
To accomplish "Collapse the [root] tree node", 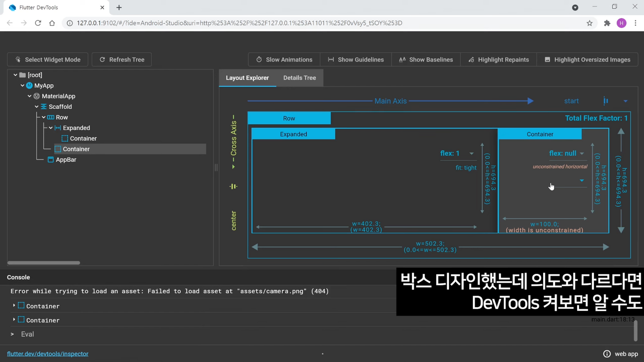I will pyautogui.click(x=15, y=75).
